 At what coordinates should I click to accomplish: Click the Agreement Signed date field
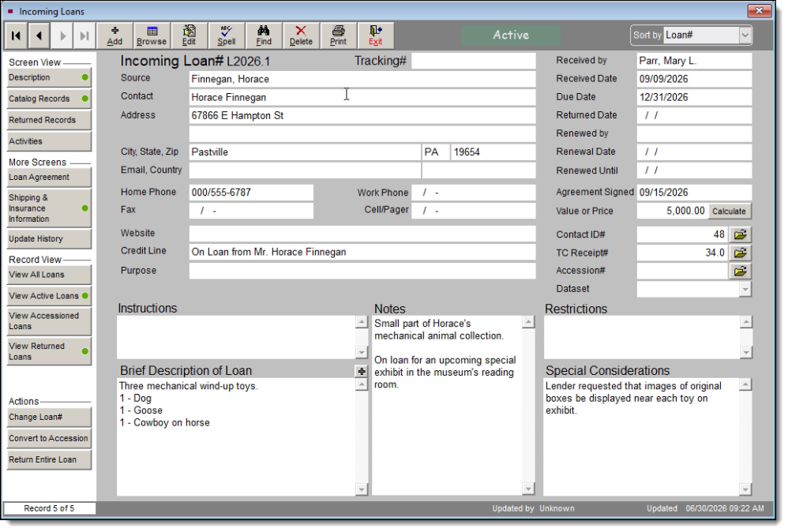tap(694, 193)
